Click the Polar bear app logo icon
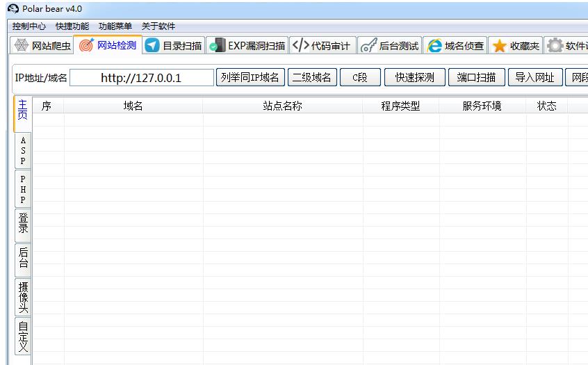Screen dimensions: 588x365 tap(13, 8)
